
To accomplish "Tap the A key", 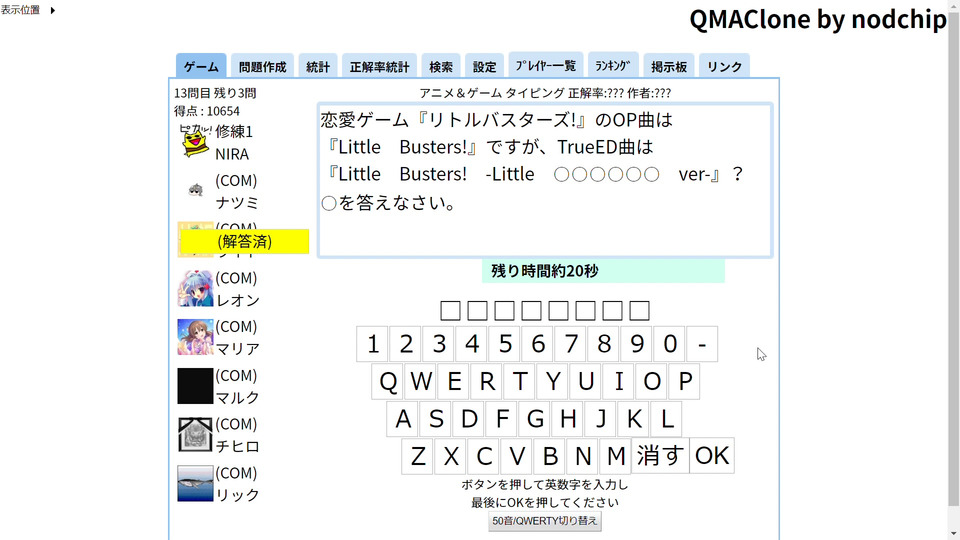I will point(403,419).
